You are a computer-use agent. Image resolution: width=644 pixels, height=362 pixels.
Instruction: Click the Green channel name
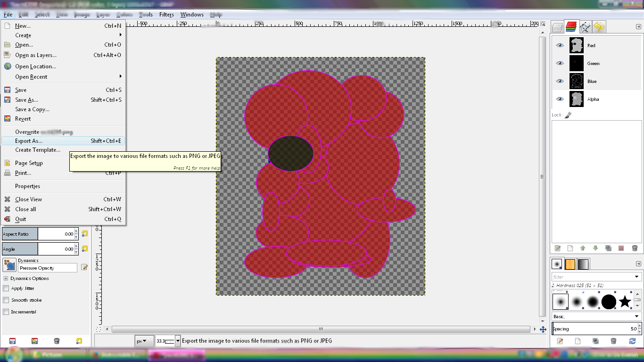coord(593,64)
